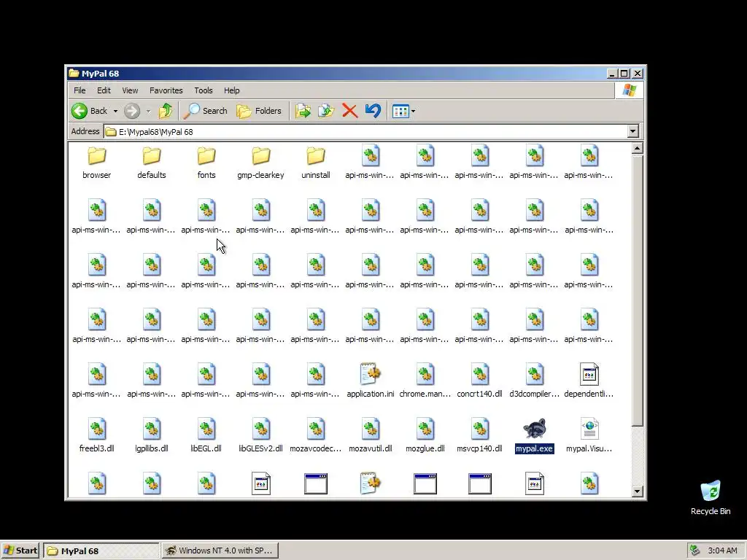Click the address path field
Screen dimensions: 747x560
point(365,131)
